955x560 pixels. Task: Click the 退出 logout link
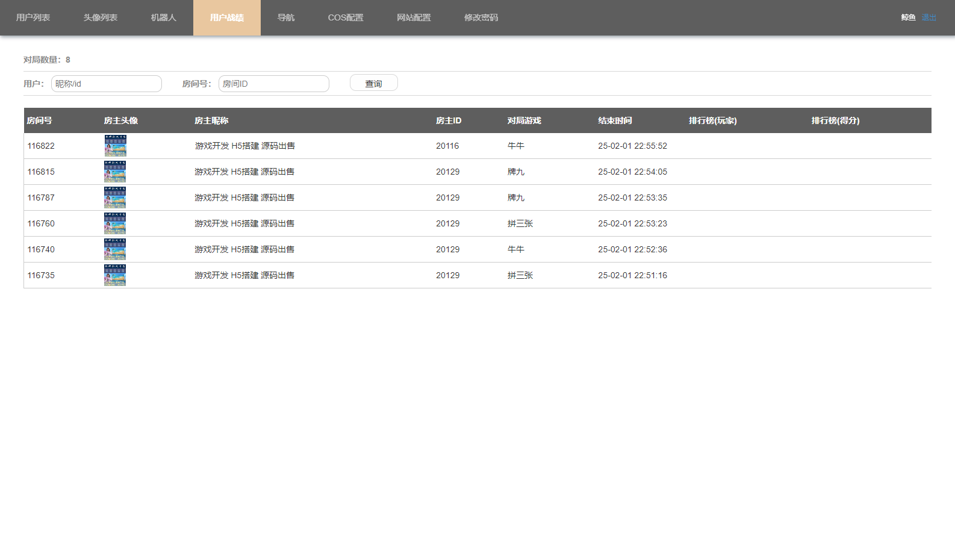pyautogui.click(x=929, y=17)
